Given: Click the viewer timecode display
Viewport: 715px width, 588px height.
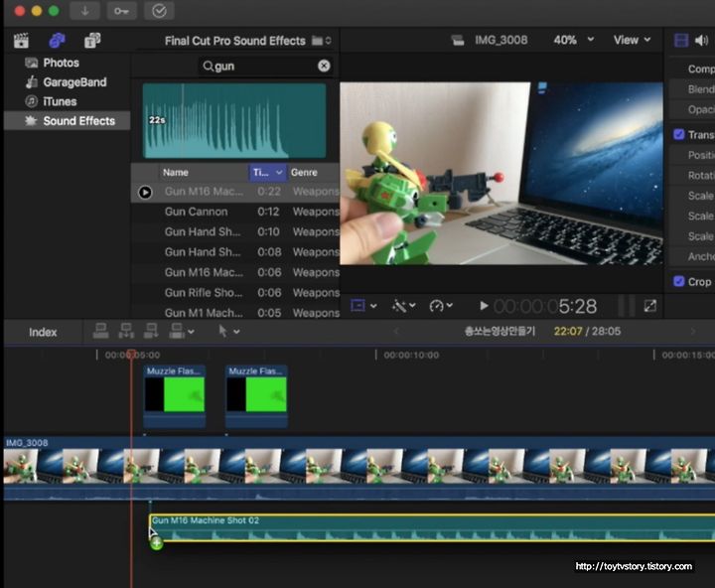Looking at the screenshot, I should [x=545, y=306].
